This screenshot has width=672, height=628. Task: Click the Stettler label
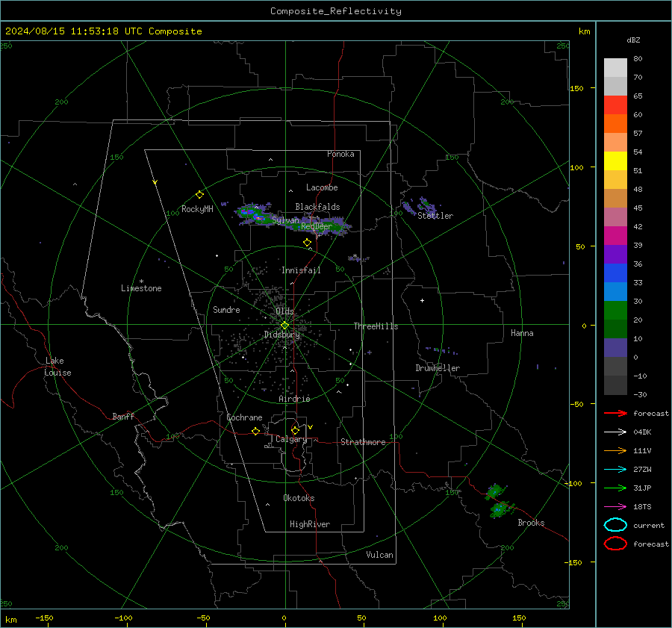click(435, 216)
